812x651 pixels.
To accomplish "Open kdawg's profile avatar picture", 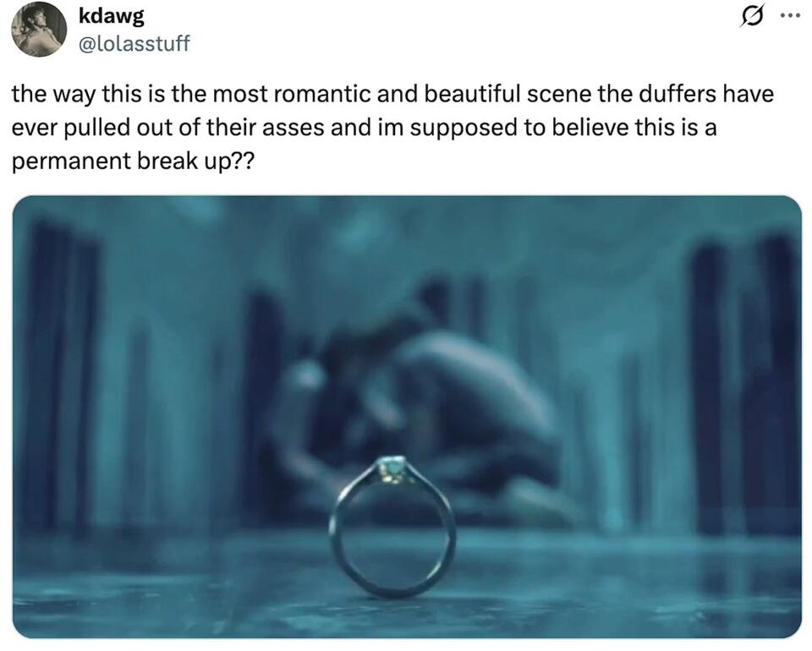I will 39,29.
